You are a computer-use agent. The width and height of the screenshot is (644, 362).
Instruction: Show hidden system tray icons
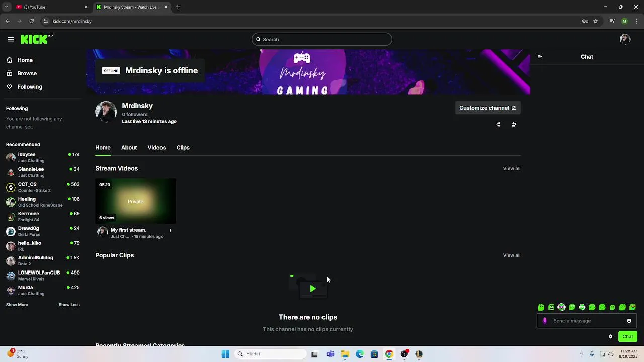tap(581, 354)
